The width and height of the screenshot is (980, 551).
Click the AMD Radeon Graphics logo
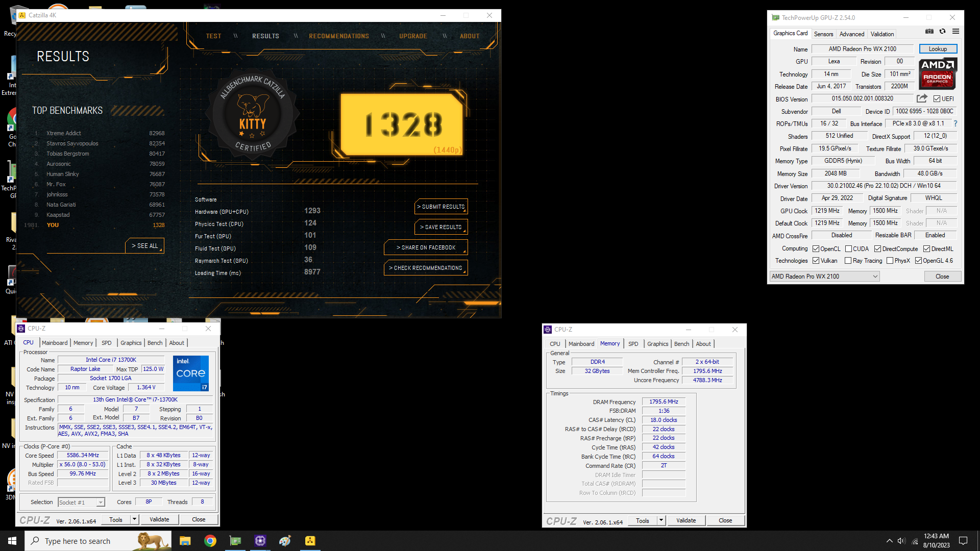point(938,74)
